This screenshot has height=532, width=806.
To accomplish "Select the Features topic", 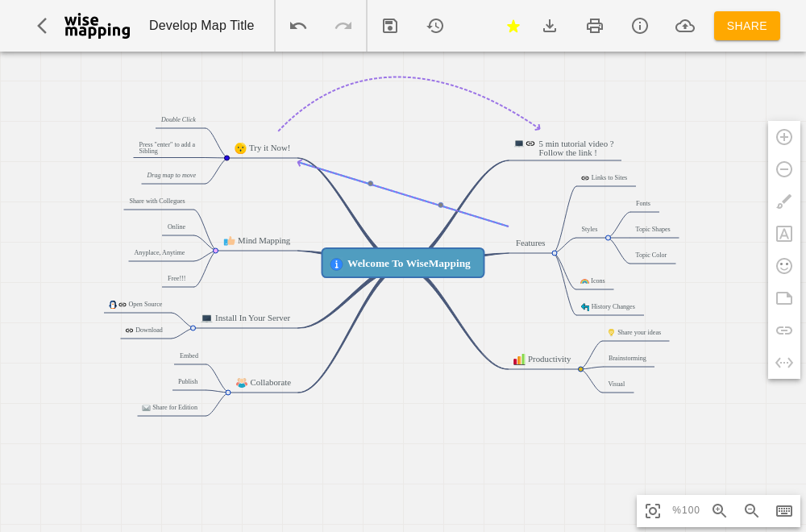I will [x=530, y=243].
